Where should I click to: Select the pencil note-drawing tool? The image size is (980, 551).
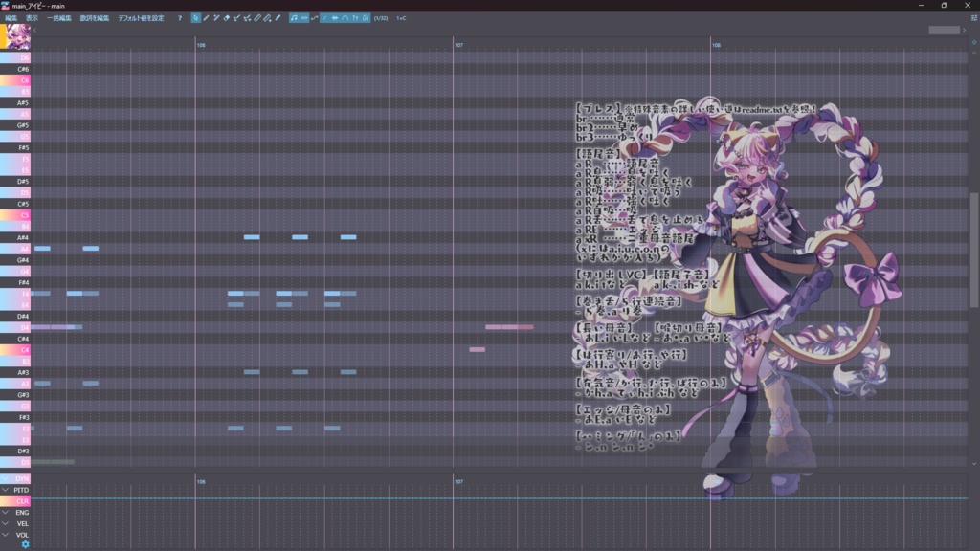coord(206,17)
